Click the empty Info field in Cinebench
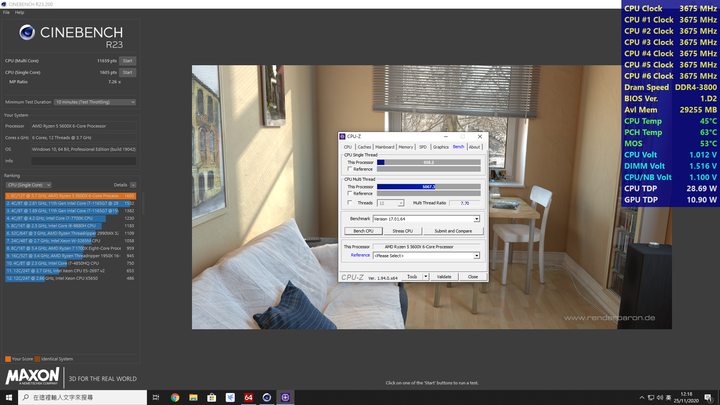Image resolution: width=720 pixels, height=405 pixels. [x=84, y=161]
